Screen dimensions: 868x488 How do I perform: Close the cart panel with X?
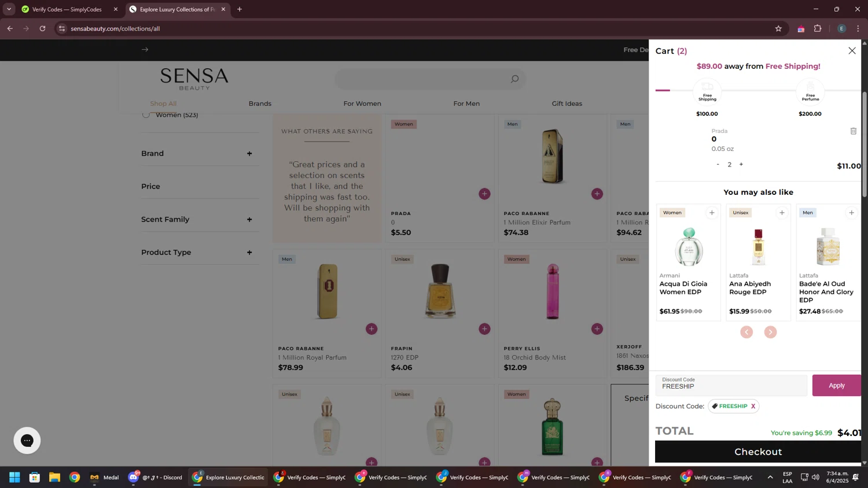pos(852,51)
